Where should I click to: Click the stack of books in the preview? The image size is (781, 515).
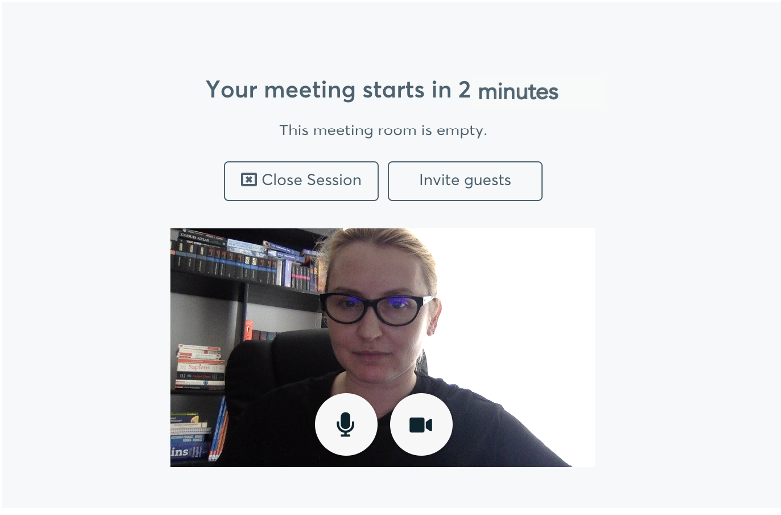[200, 367]
